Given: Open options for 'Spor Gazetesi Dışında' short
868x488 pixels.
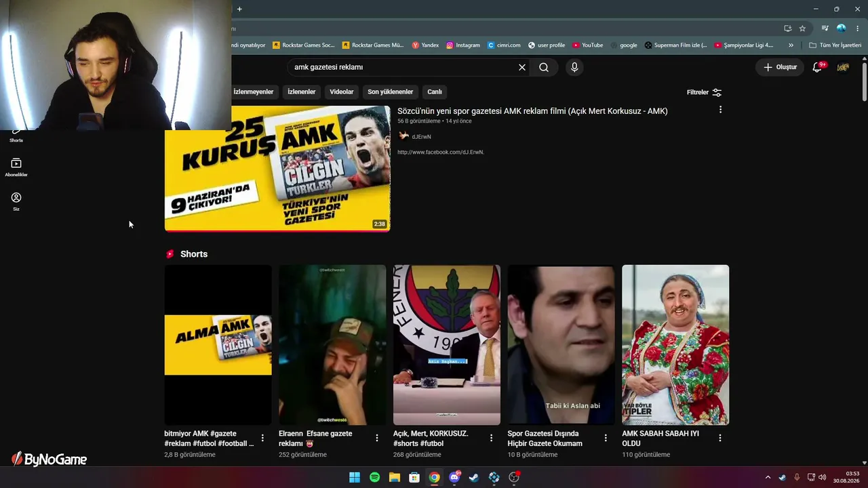Looking at the screenshot, I should (x=606, y=439).
